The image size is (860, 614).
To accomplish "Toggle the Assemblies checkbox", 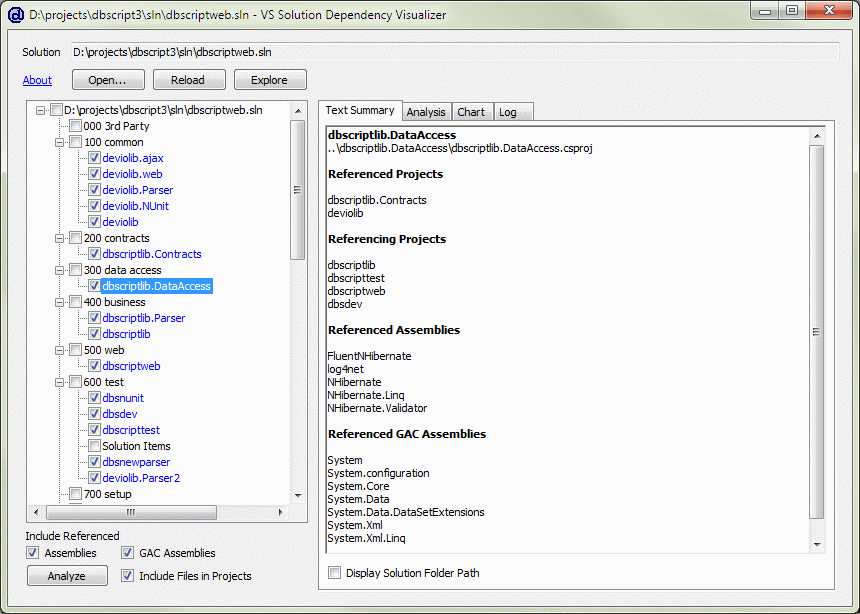I will [x=33, y=553].
